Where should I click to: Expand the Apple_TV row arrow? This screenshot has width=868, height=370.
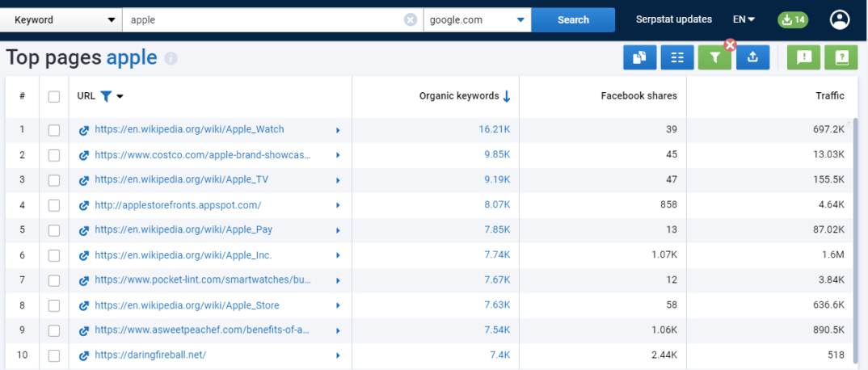point(338,180)
